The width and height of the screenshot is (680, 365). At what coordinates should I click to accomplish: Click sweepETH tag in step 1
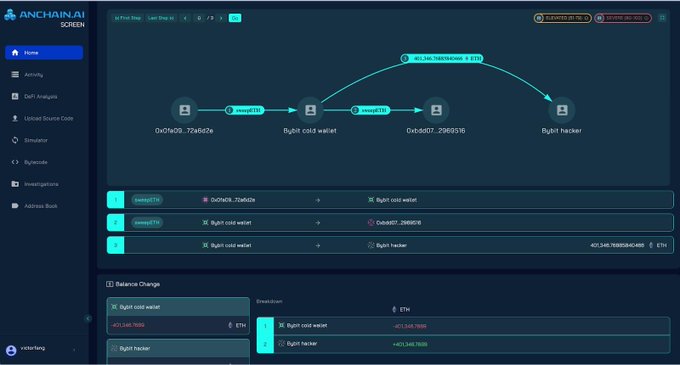pyautogui.click(x=147, y=200)
